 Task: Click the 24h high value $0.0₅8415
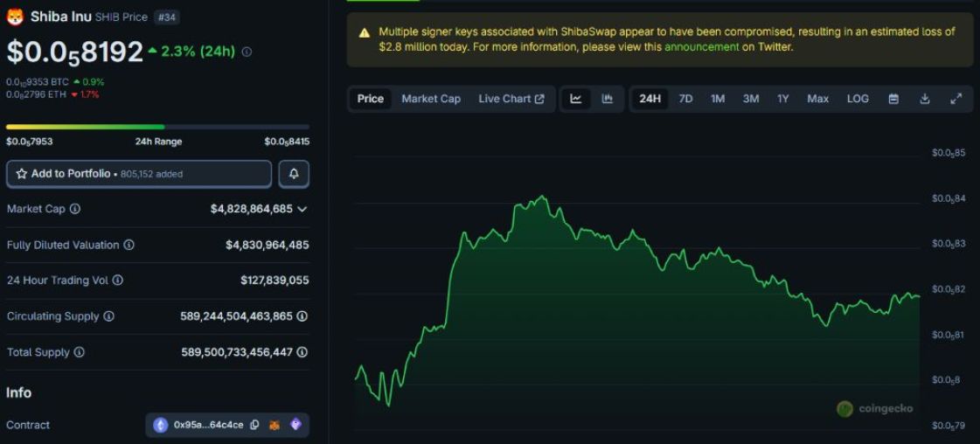coord(286,142)
